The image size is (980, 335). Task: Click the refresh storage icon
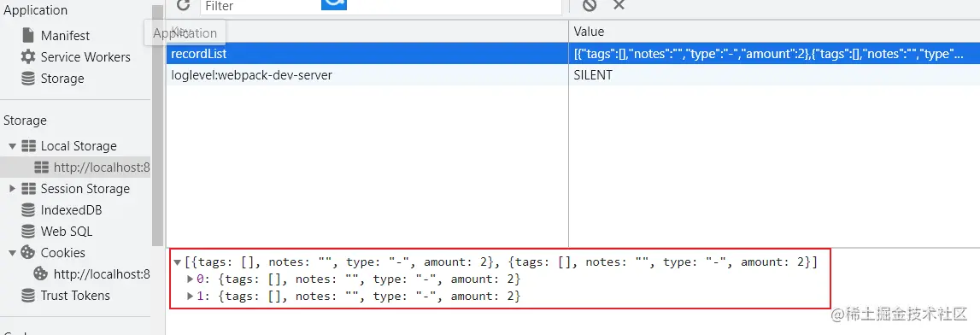click(x=183, y=5)
